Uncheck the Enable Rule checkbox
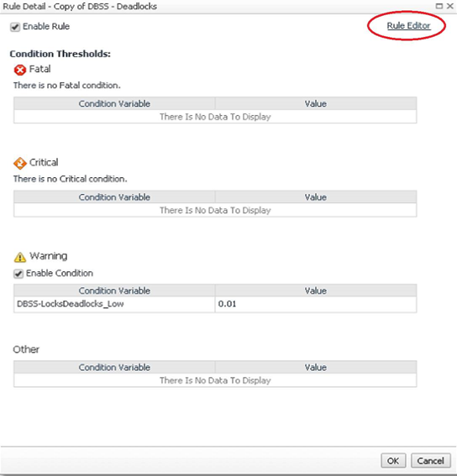This screenshot has height=476, width=457. (x=15, y=27)
